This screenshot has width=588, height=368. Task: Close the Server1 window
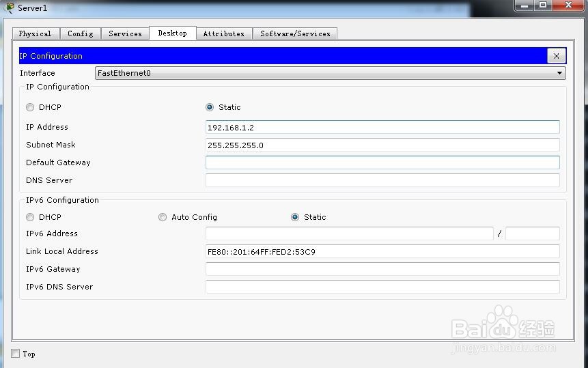tap(568, 5)
